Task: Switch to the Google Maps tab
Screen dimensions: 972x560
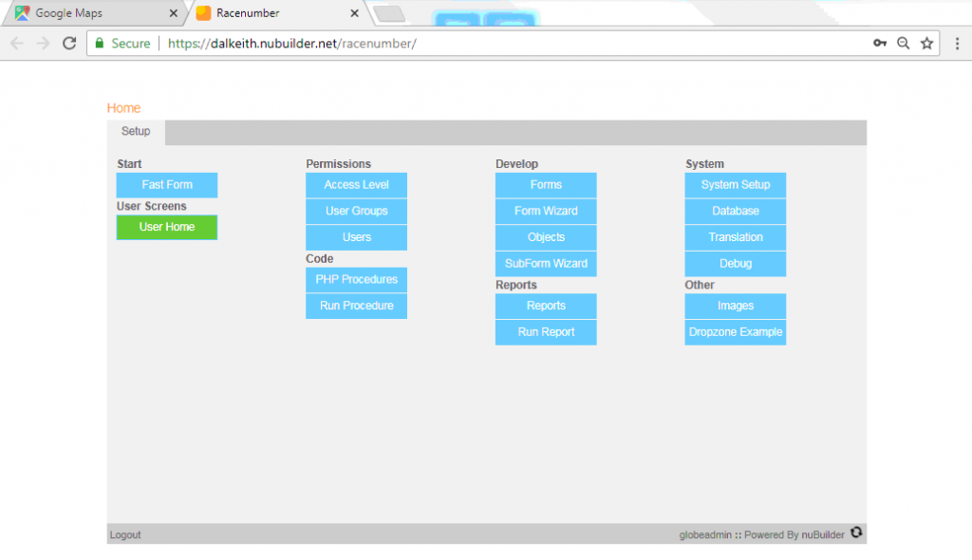Action: pyautogui.click(x=93, y=13)
